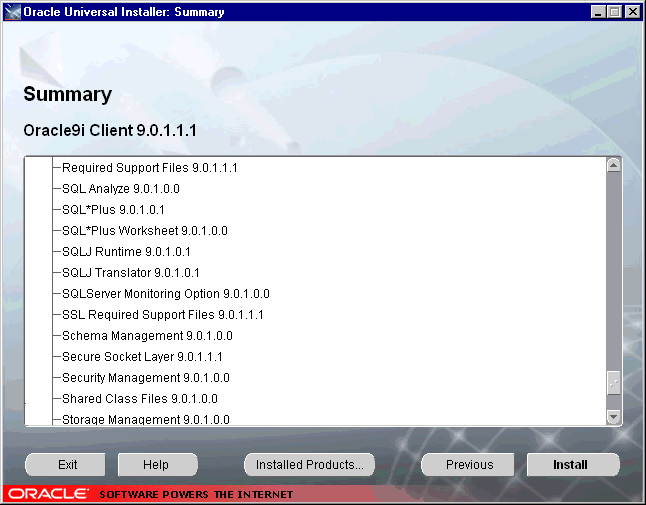646x505 pixels.
Task: Select SQLJ Translator 9.0.1.0.1 entry
Action: 131,273
